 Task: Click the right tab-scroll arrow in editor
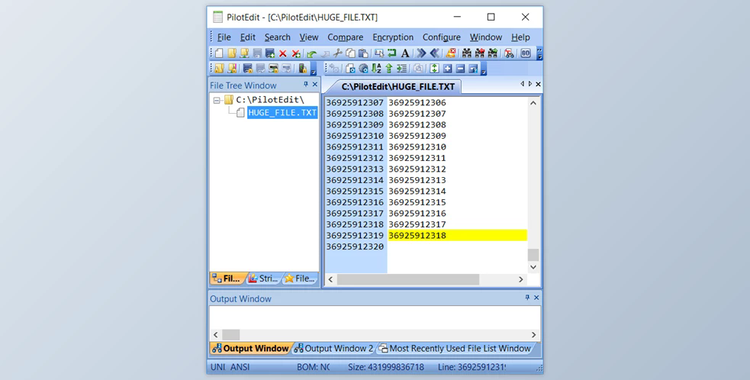coord(530,84)
